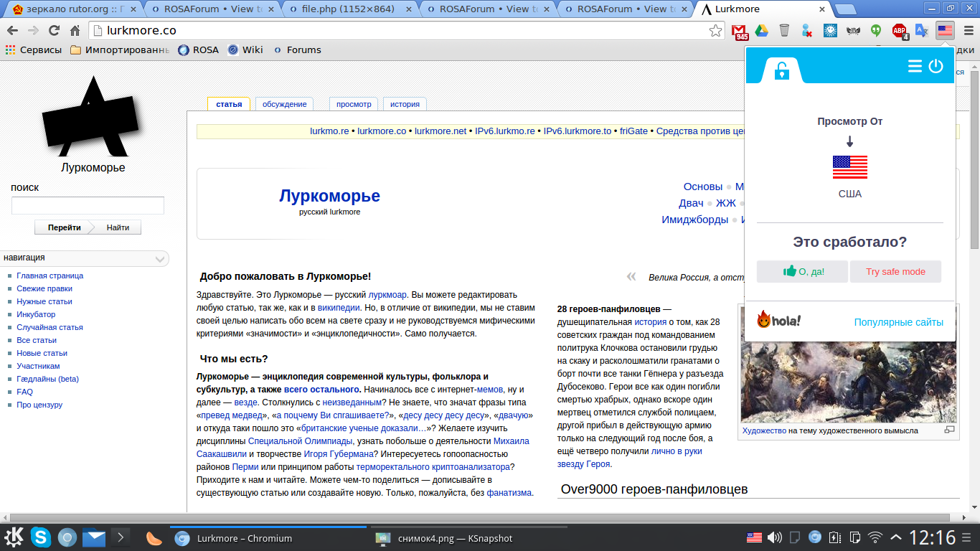Collapse the навигация sidebar section
The image size is (980, 551).
click(x=161, y=259)
